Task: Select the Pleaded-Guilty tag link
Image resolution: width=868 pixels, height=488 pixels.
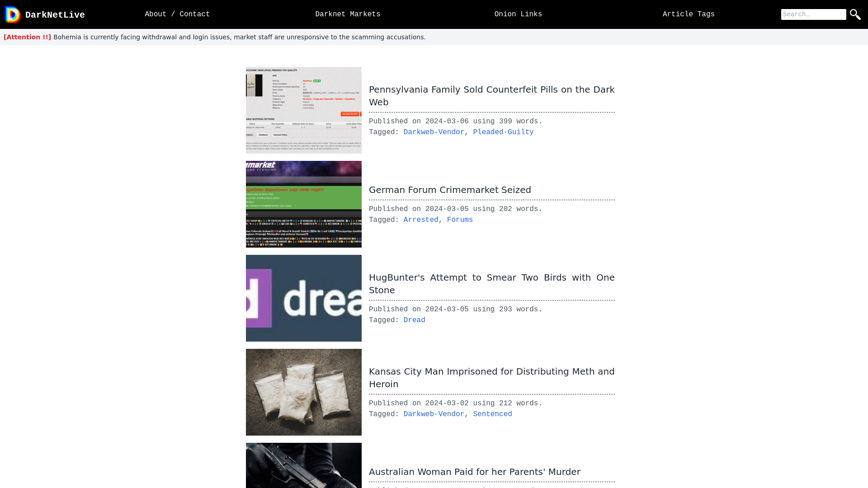Action: (x=503, y=132)
